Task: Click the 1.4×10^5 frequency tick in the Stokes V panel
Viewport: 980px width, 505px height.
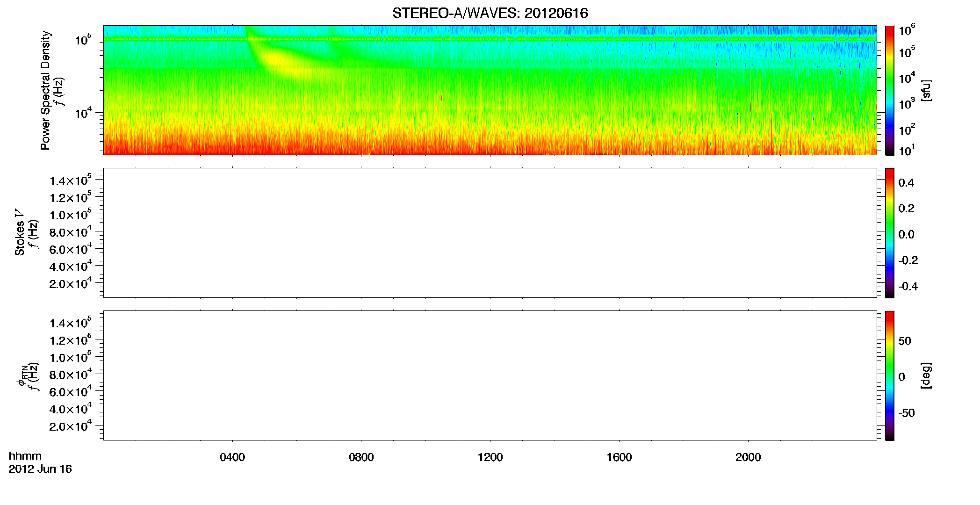Action: pos(71,180)
